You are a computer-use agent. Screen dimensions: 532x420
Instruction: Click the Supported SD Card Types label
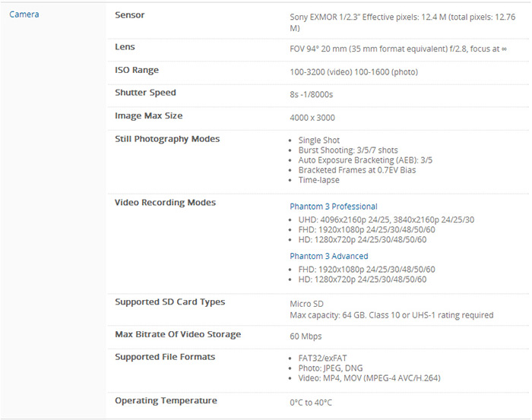[x=169, y=302]
